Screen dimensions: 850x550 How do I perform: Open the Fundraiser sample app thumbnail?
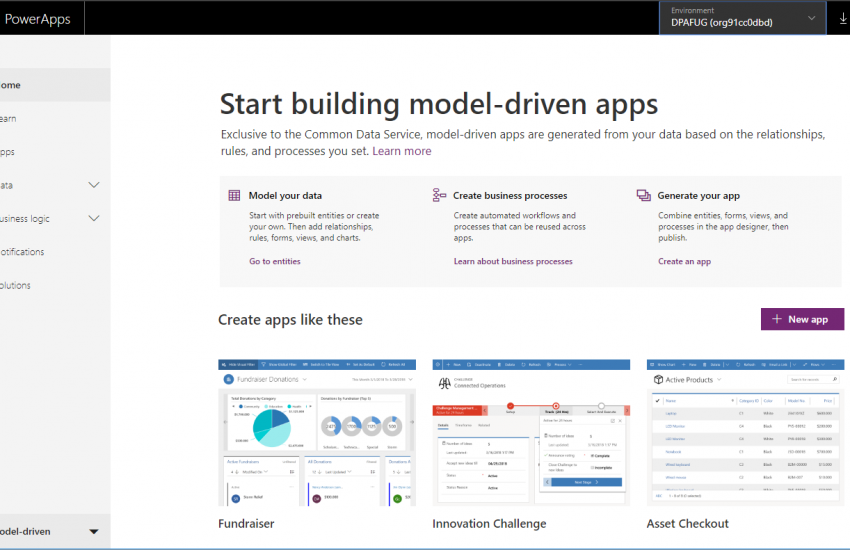point(317,432)
